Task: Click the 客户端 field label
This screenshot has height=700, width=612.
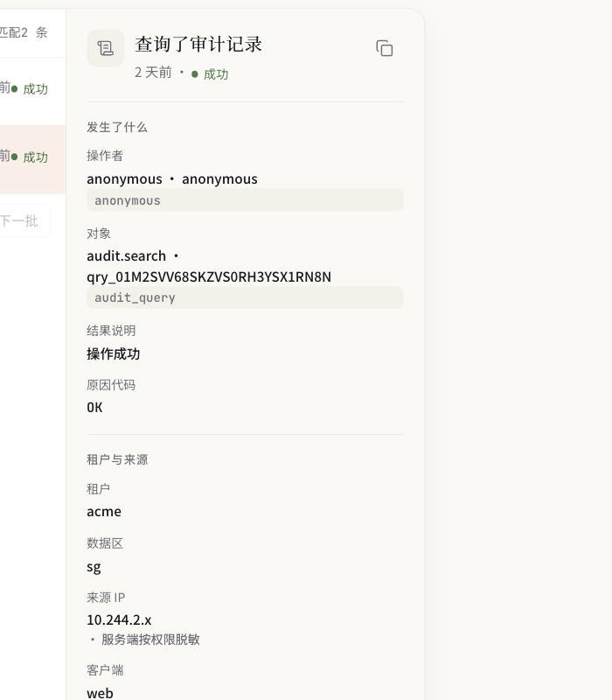Action: [105, 670]
